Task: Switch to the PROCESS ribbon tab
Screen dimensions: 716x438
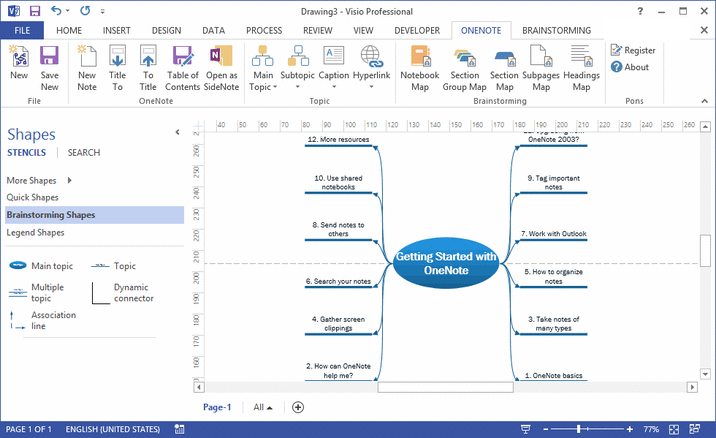Action: (x=264, y=31)
